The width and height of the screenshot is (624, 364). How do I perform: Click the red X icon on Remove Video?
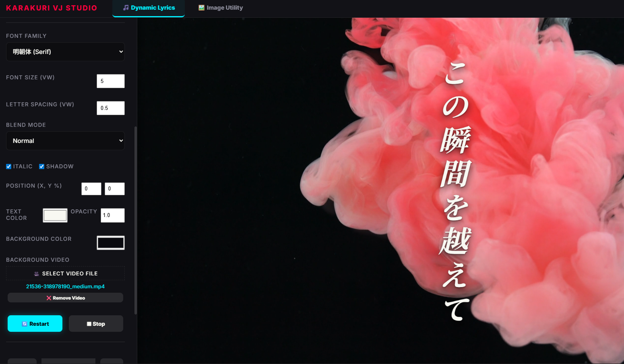point(48,298)
